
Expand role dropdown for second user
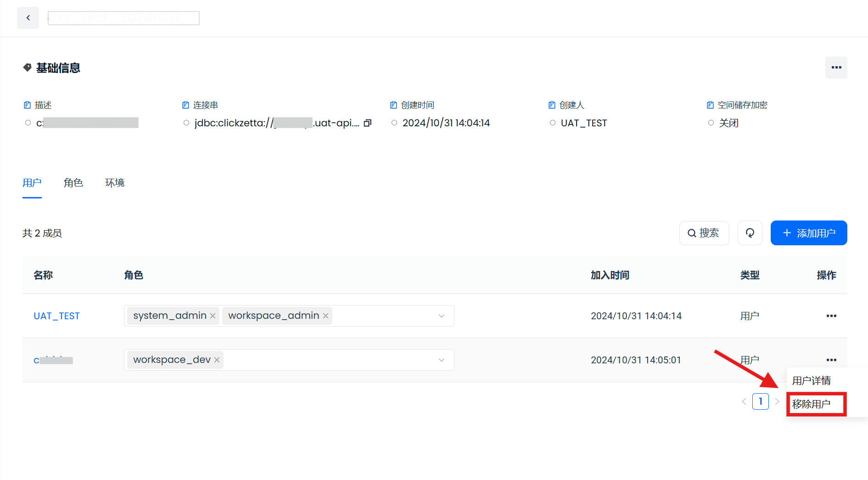click(441, 360)
